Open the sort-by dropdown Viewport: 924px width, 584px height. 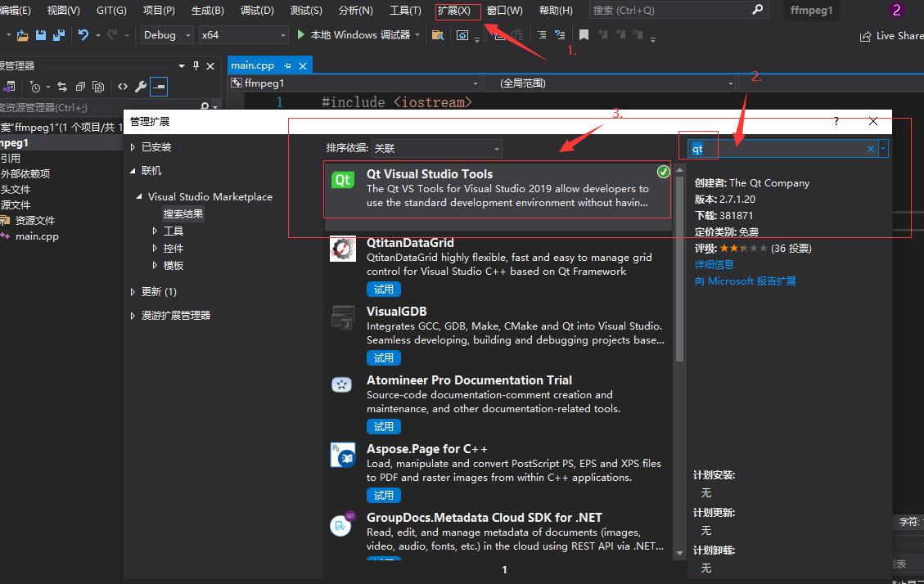click(x=437, y=148)
